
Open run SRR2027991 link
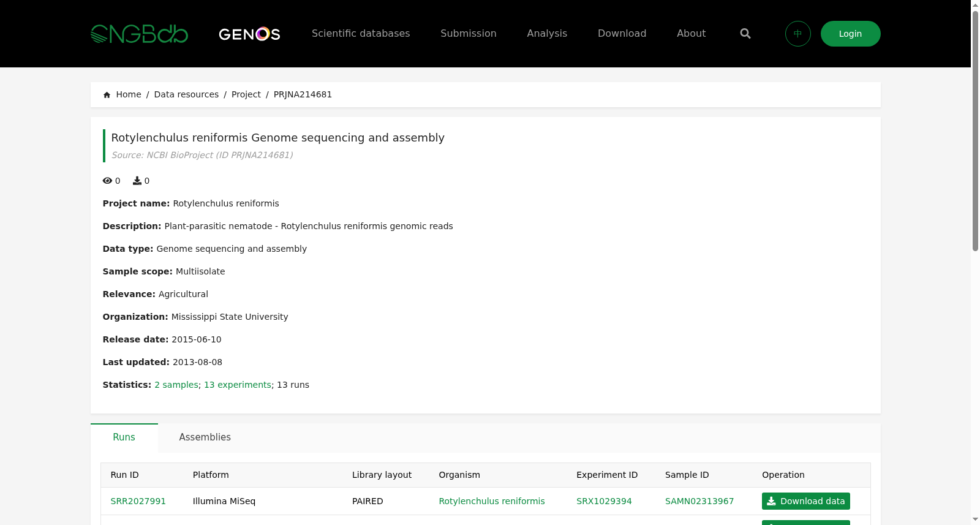(138, 501)
